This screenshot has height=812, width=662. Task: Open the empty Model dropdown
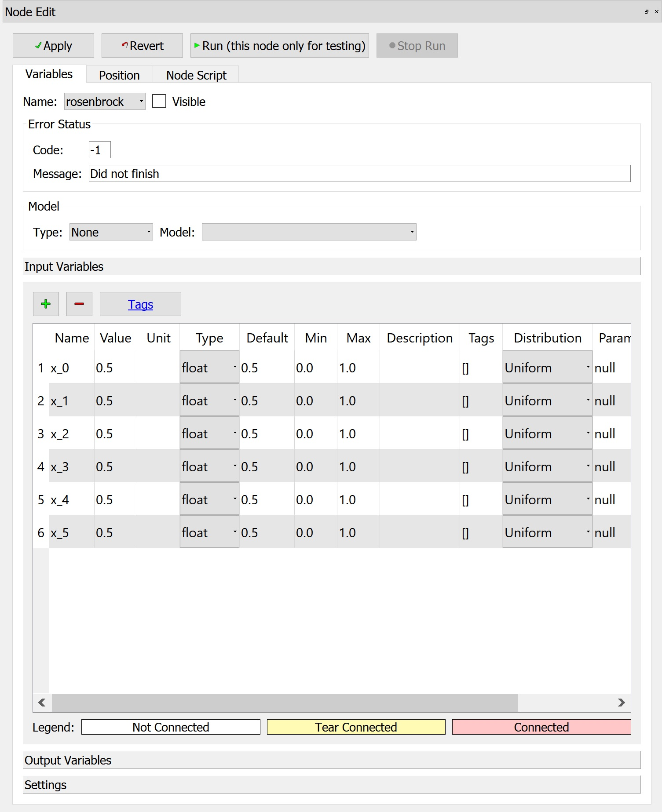(309, 232)
